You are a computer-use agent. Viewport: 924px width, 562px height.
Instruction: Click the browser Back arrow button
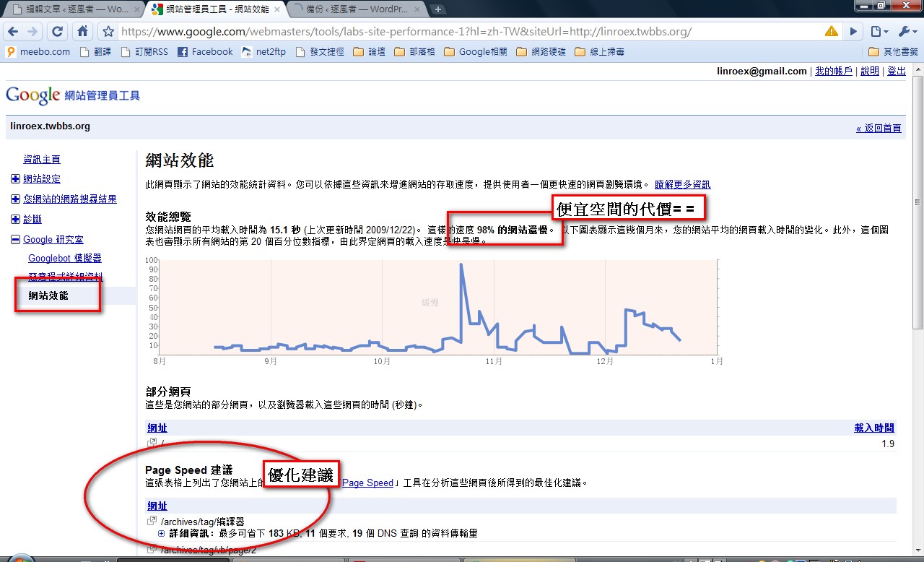click(13, 32)
